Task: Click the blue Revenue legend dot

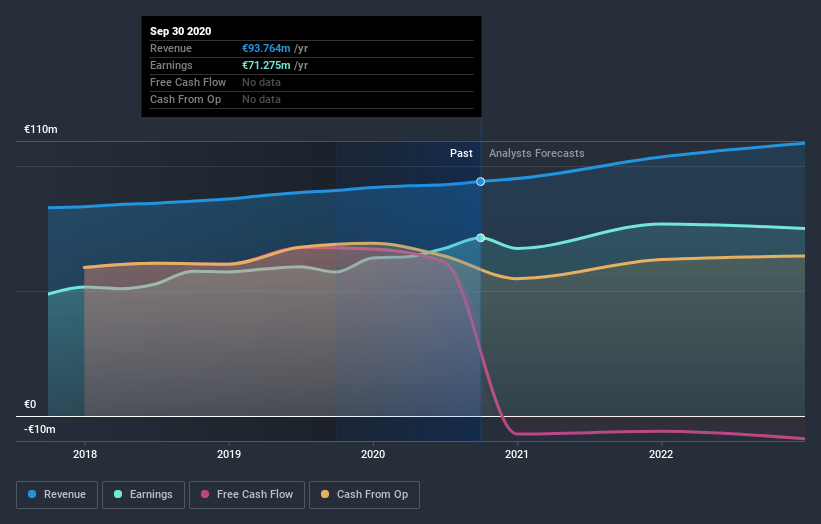Action: coord(32,494)
